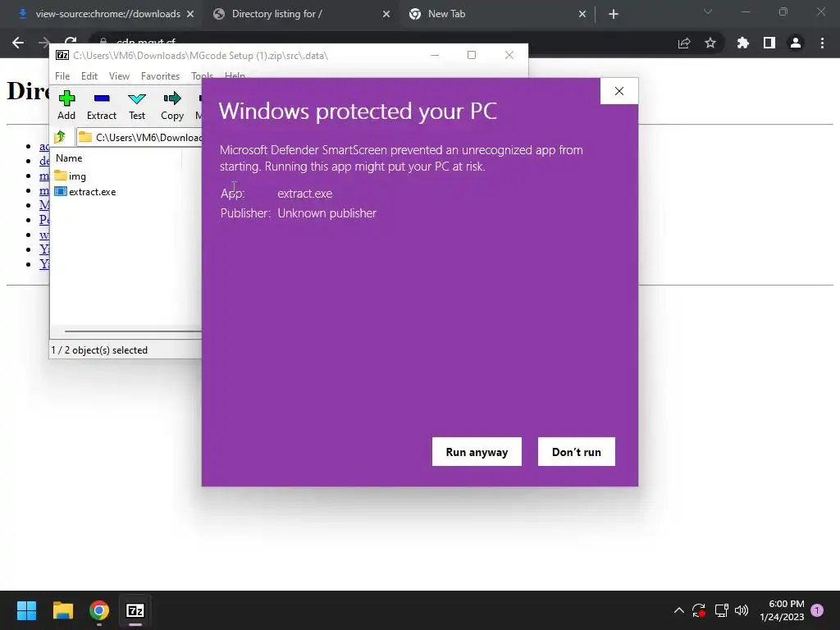840x630 pixels.
Task: Click the Extract icon in 7-Zip
Action: 101,106
